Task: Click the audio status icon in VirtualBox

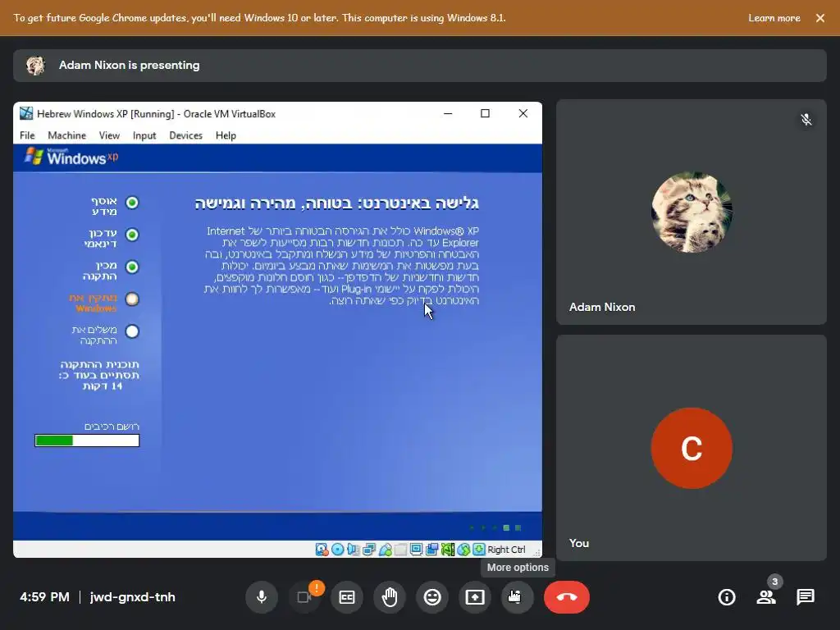Action: (x=353, y=549)
